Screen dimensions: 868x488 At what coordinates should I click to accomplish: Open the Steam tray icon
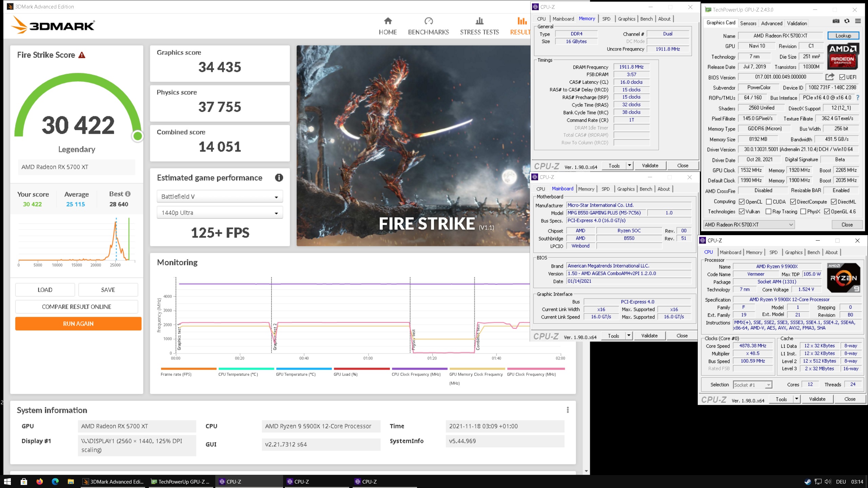tap(808, 482)
